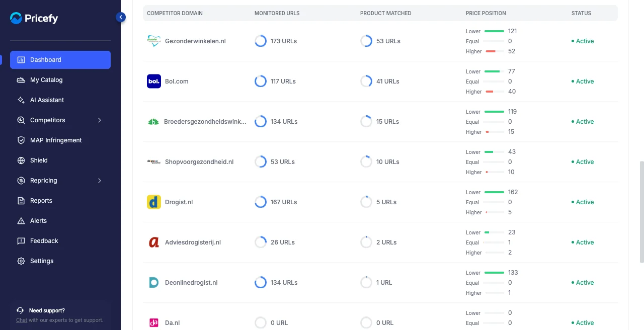Click the Monitored URLs column header
This screenshot has height=330, width=644.
click(277, 13)
